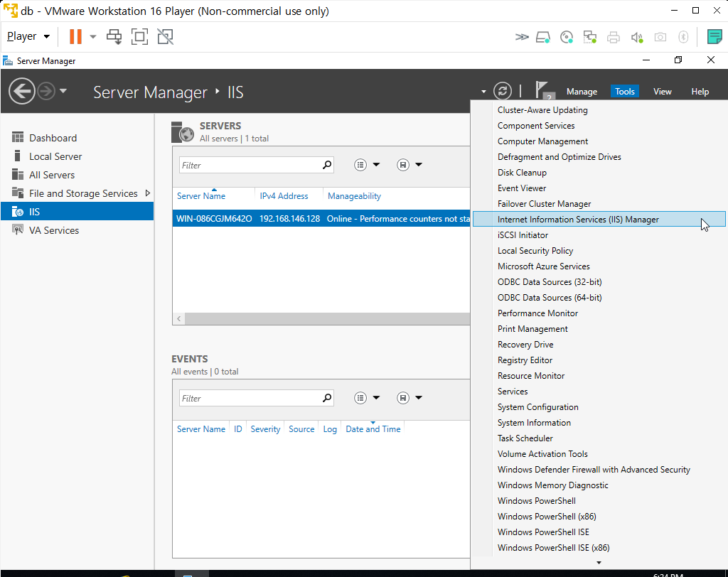
Task: Click the Tools menu
Action: click(624, 92)
